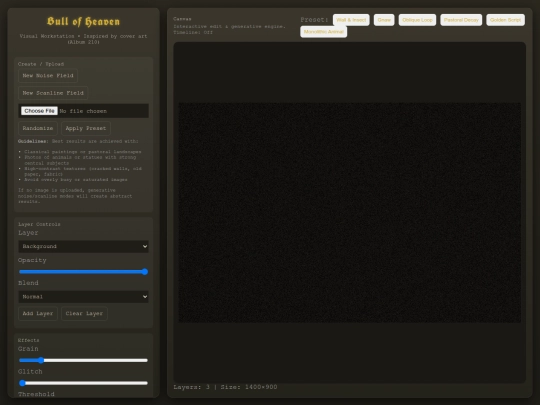Select the Pastoral Decay preset

[x=461, y=20]
